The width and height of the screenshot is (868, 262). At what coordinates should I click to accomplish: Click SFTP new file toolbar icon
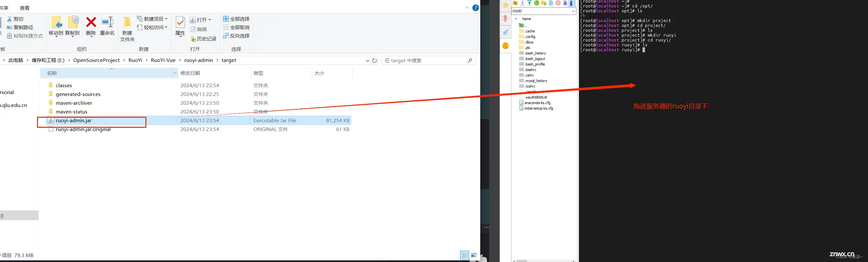point(551,3)
